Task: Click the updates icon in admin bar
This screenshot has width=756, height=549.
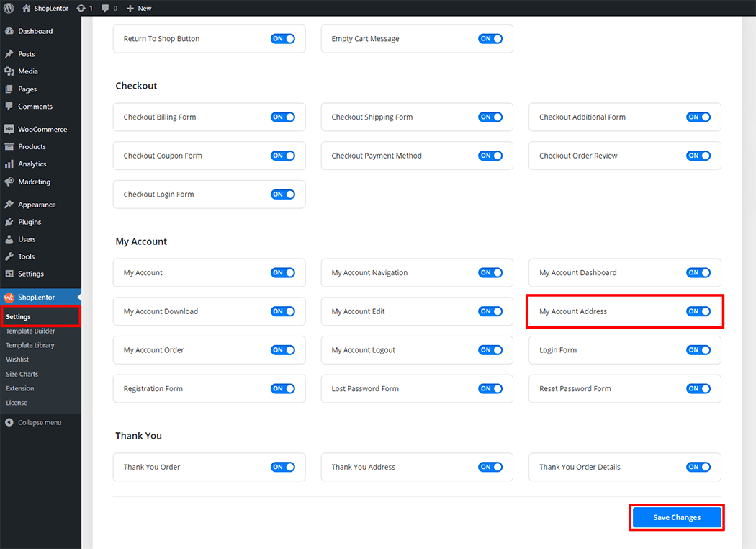Action: [x=81, y=8]
